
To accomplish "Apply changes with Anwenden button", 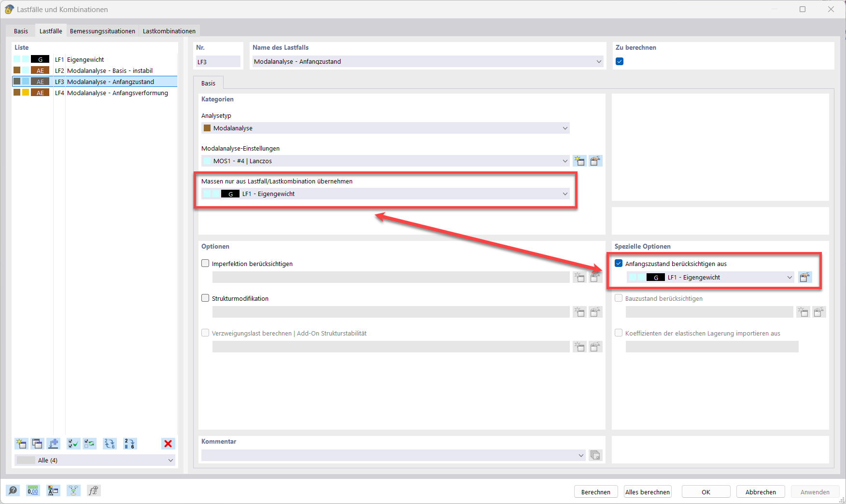I will point(815,491).
